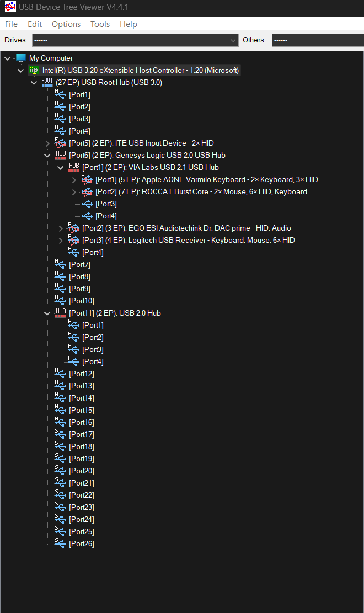Click the Apple AONE Varmilo Keyboard device icon
The height and width of the screenshot is (613, 364).
(87, 179)
